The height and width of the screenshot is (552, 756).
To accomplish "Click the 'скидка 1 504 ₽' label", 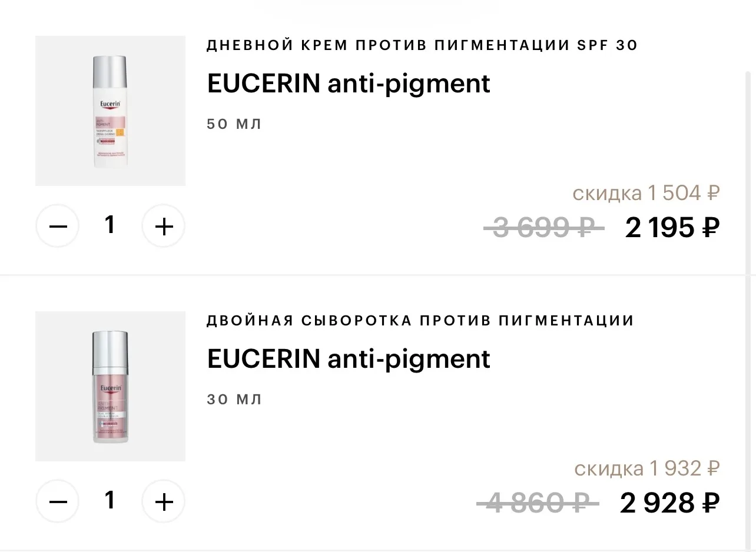I will point(646,192).
